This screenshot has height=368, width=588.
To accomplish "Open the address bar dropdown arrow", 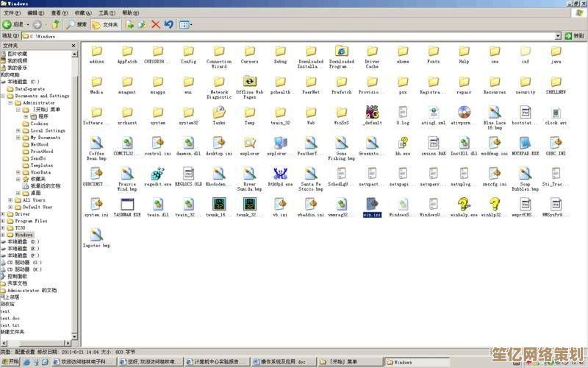I will (558, 35).
